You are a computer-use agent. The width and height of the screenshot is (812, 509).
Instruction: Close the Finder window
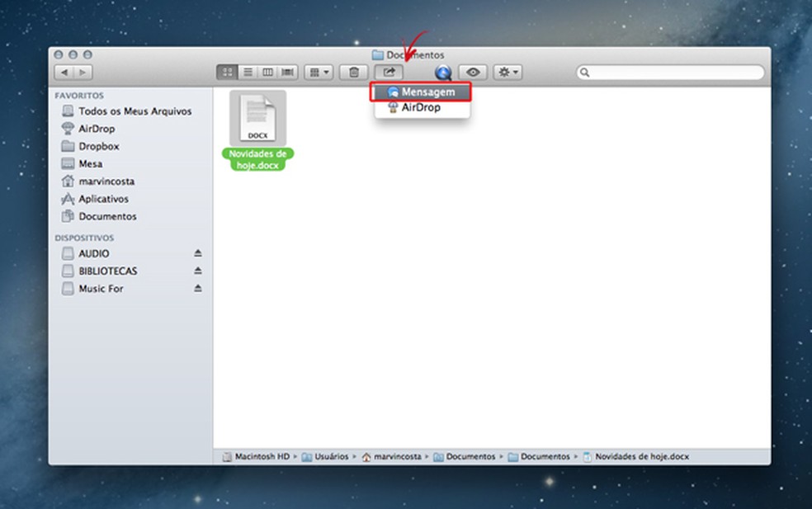pyautogui.click(x=59, y=55)
